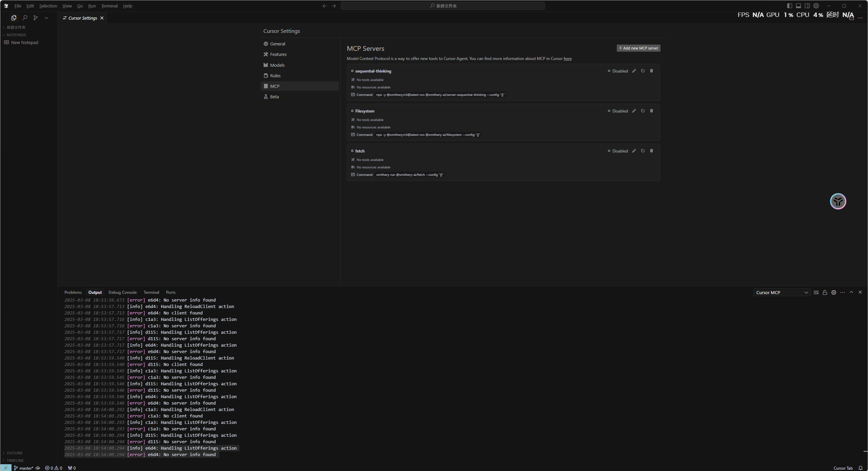This screenshot has width=868, height=471.
Task: Open New Notepad in the sidebar
Action: click(x=24, y=42)
